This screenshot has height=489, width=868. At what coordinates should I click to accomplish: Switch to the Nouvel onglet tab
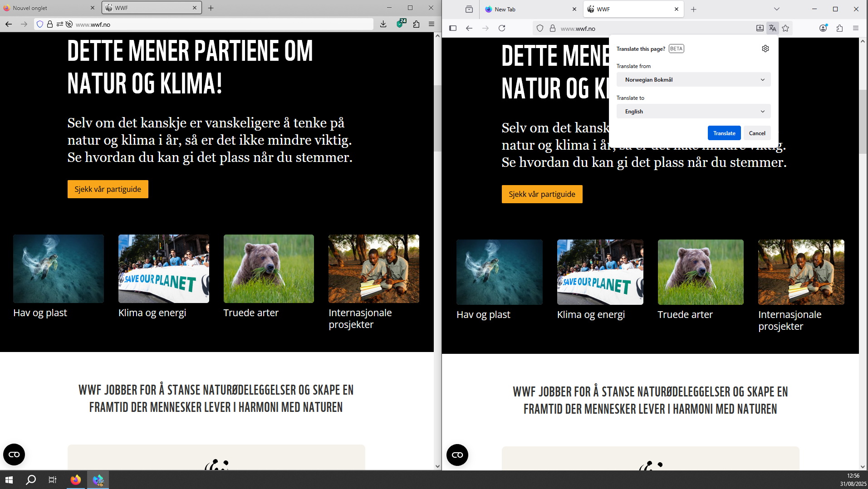[49, 8]
